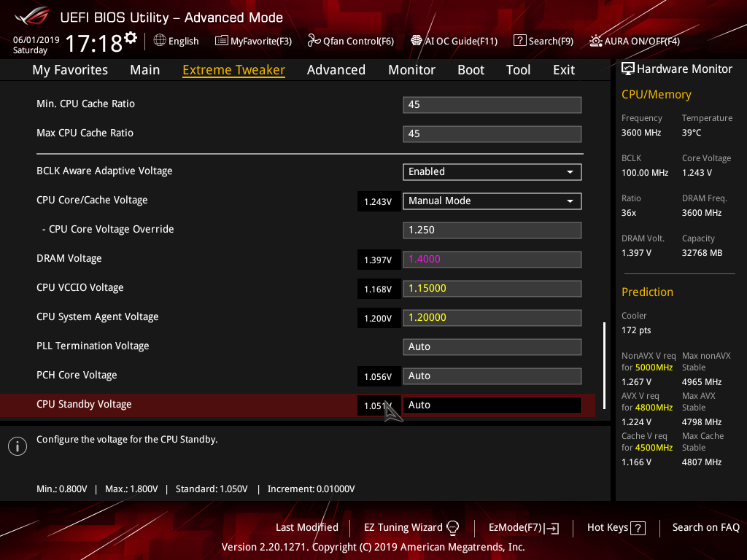Screen dimensions: 747x560
Task: Edit CPU Core Voltage Override field
Action: pyautogui.click(x=492, y=230)
